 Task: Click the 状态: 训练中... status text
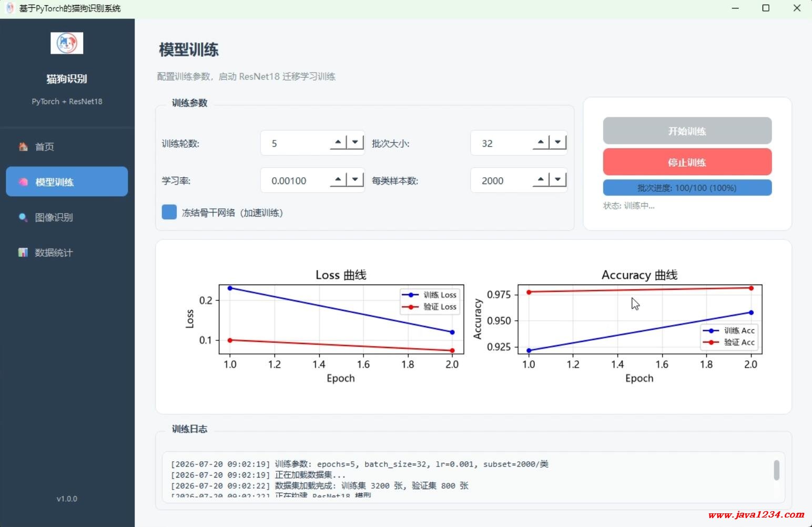point(629,206)
